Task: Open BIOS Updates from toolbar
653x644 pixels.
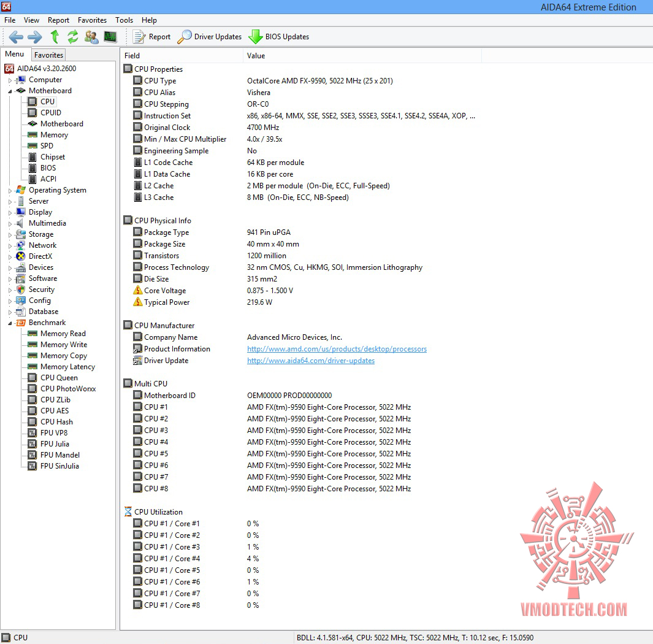Action: 278,37
